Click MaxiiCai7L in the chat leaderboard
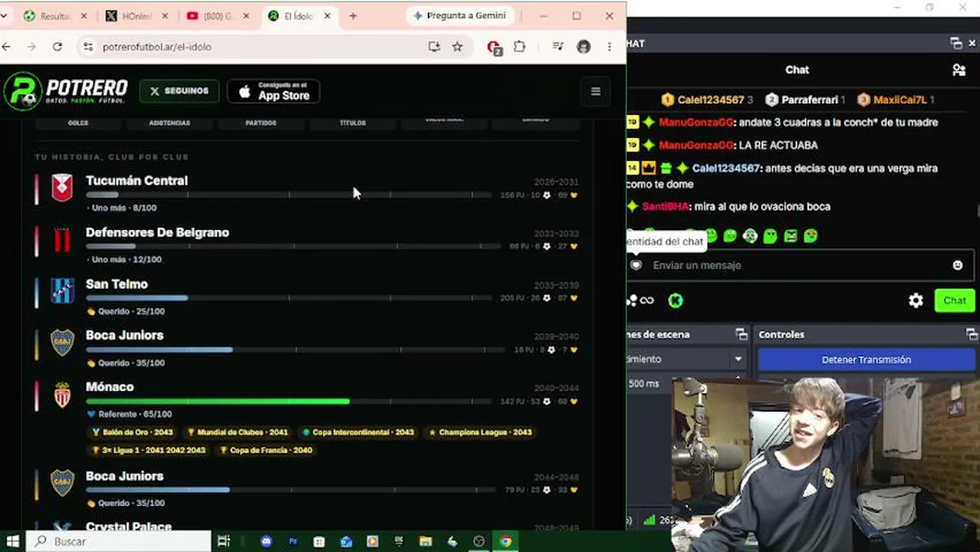This screenshot has height=552, width=980. pyautogui.click(x=900, y=100)
